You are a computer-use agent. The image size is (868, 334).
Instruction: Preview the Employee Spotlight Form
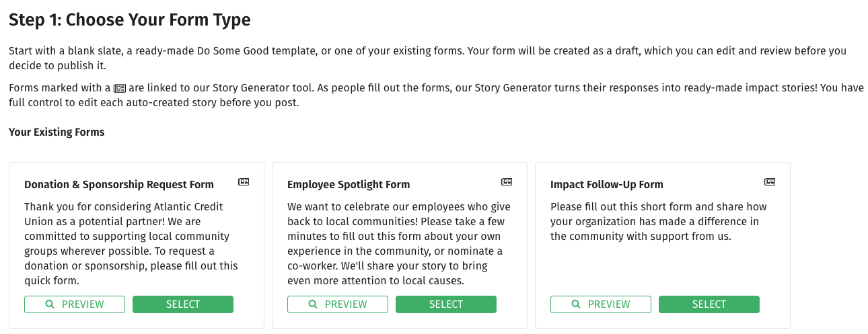pos(338,304)
